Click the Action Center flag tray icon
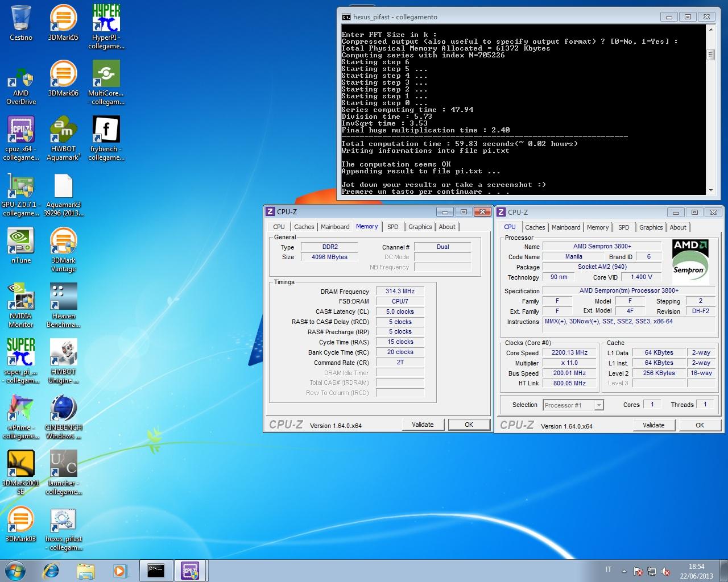Screen dimensions: 728x582 coord(638,571)
